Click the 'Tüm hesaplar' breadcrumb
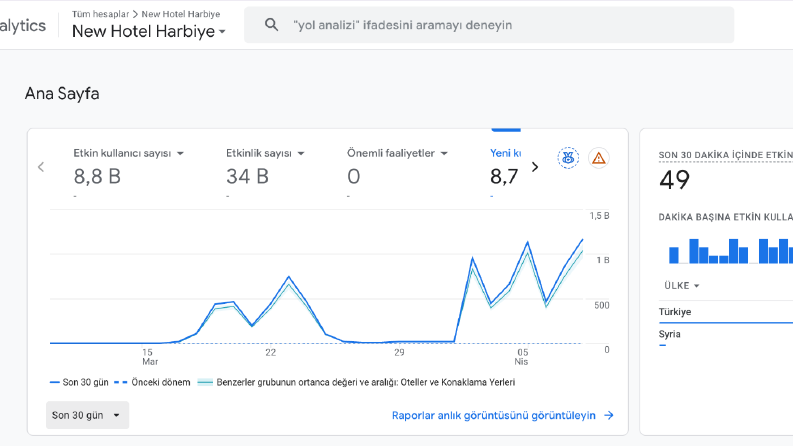The image size is (793, 446). tap(100, 14)
